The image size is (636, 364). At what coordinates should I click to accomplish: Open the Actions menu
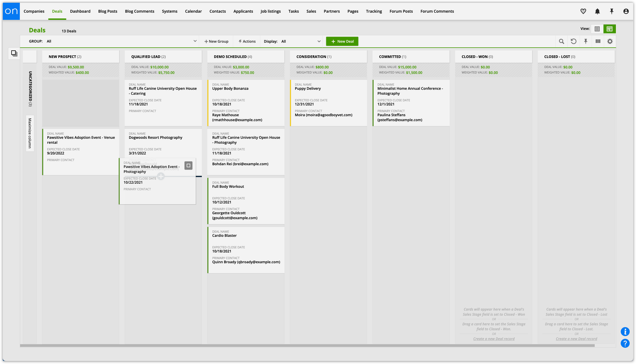click(247, 41)
